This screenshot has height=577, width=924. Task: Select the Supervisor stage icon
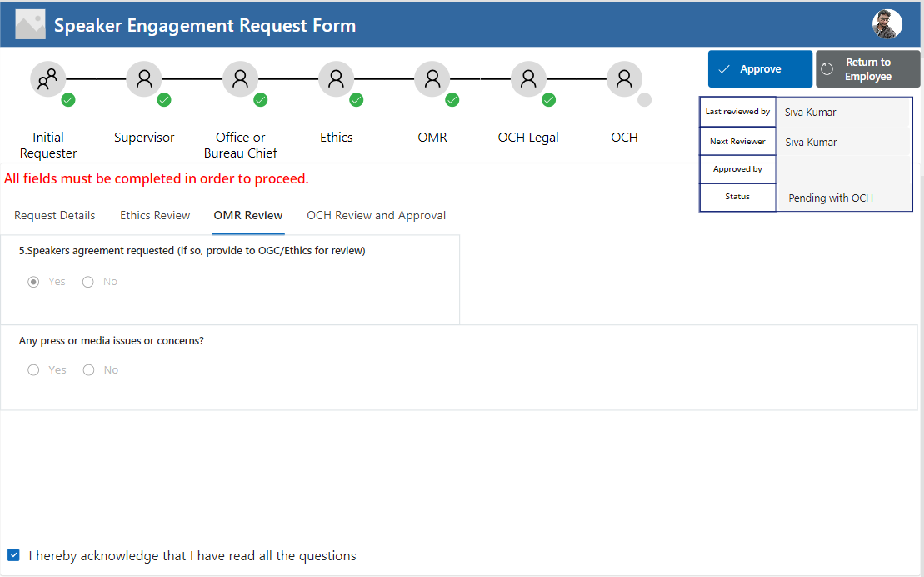click(x=144, y=78)
